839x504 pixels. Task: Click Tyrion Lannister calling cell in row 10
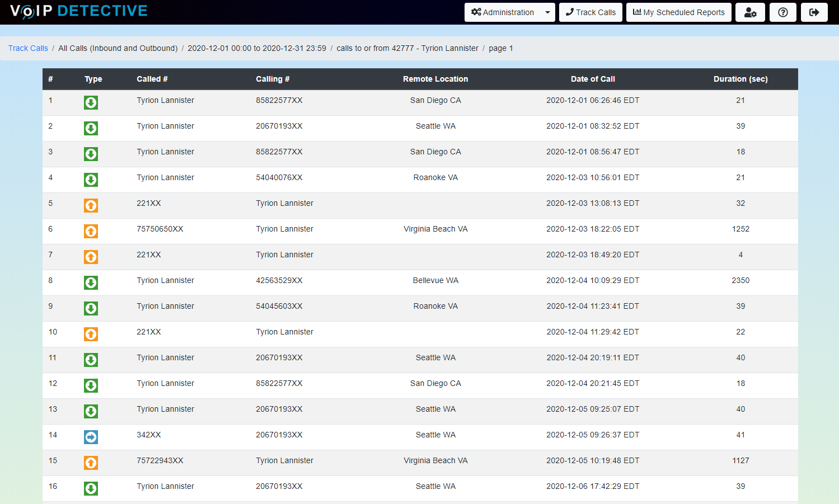[284, 332]
